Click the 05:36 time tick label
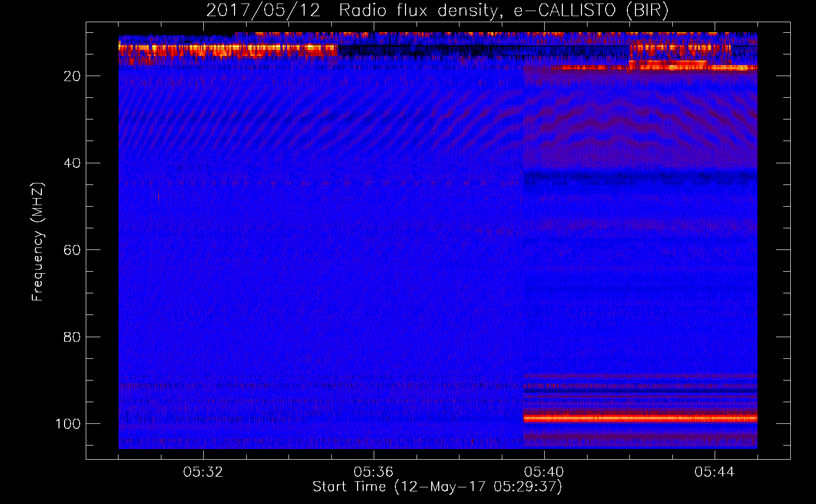This screenshot has width=816, height=504. 374,472
